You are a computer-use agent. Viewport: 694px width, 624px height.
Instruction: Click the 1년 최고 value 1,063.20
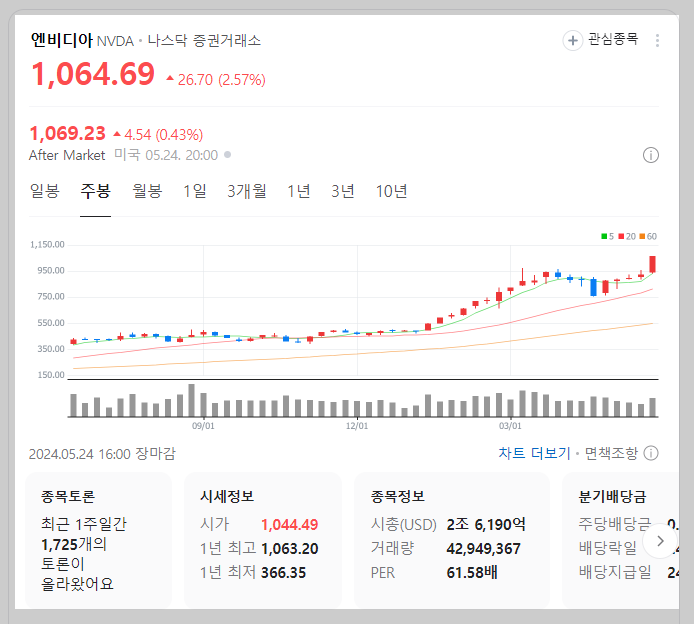point(289,549)
